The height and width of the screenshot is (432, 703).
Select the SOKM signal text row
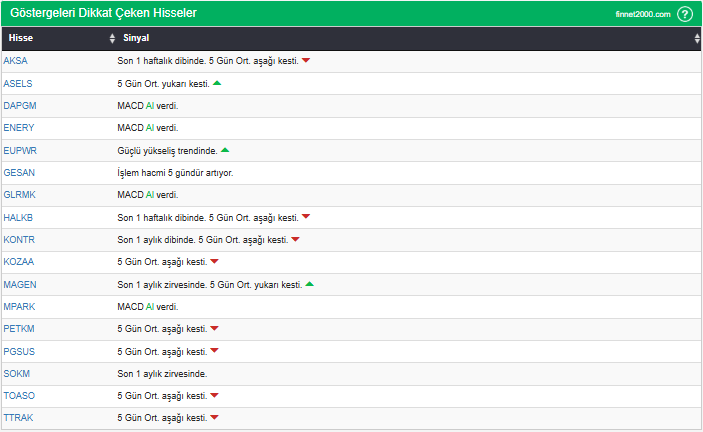[162, 373]
